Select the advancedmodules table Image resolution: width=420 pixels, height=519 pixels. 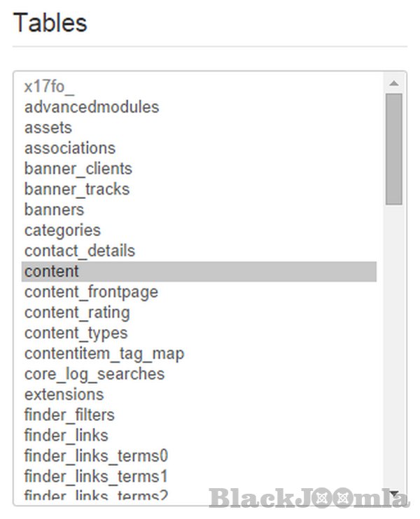[x=92, y=107]
